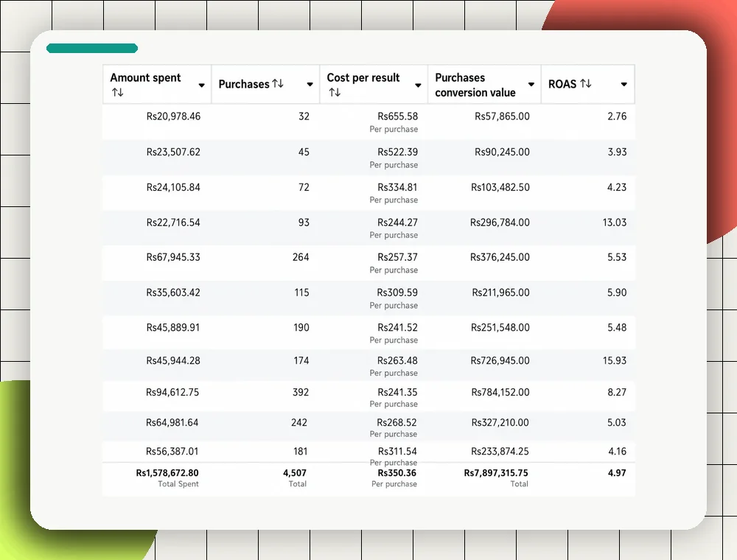
Task: Click total ROAS value 4.97
Action: 617,472
